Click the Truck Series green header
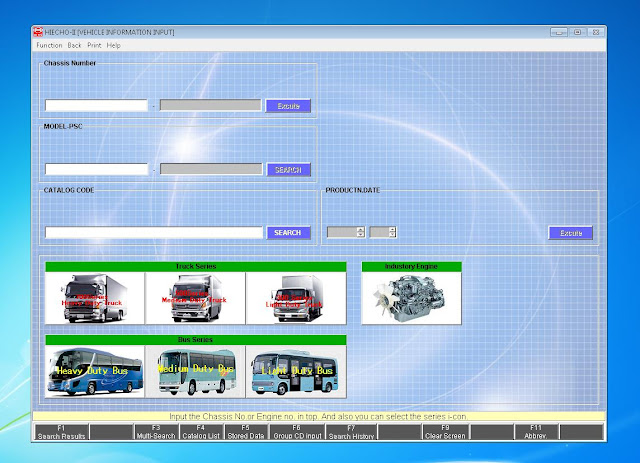Screen dimensions: 640x463 pos(196,267)
